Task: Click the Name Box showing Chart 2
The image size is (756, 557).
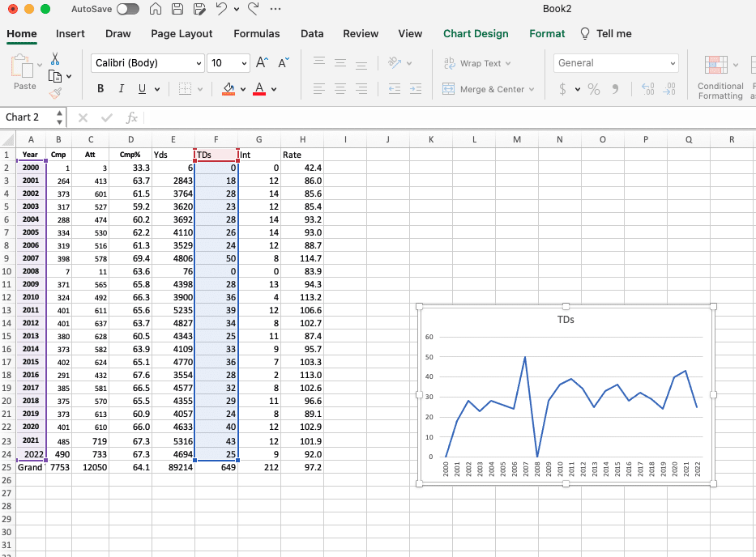Action: 28,117
